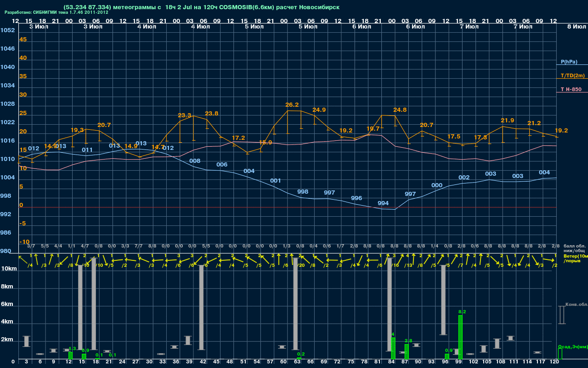Select the 000 pressure curve label
The height and width of the screenshot is (368, 588).
click(x=437, y=185)
